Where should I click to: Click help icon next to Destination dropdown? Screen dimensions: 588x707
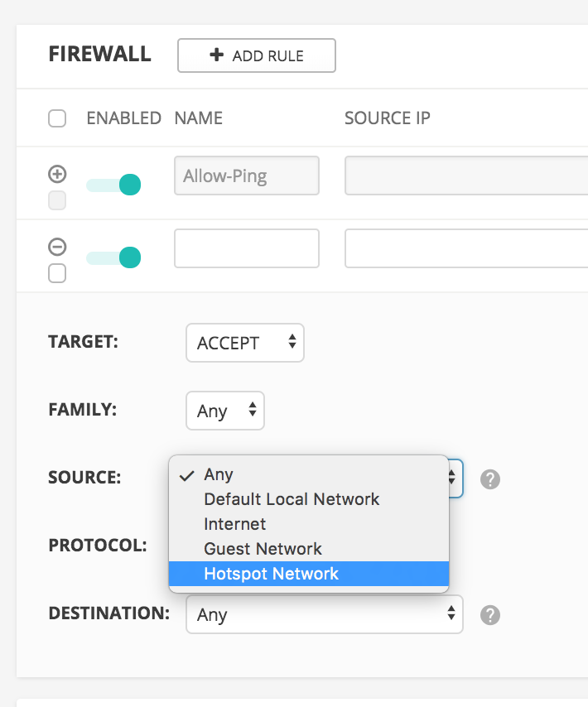(490, 614)
